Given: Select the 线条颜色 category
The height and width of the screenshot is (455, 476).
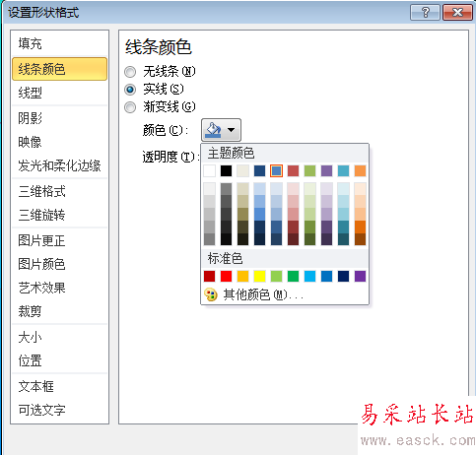Looking at the screenshot, I should click(59, 69).
